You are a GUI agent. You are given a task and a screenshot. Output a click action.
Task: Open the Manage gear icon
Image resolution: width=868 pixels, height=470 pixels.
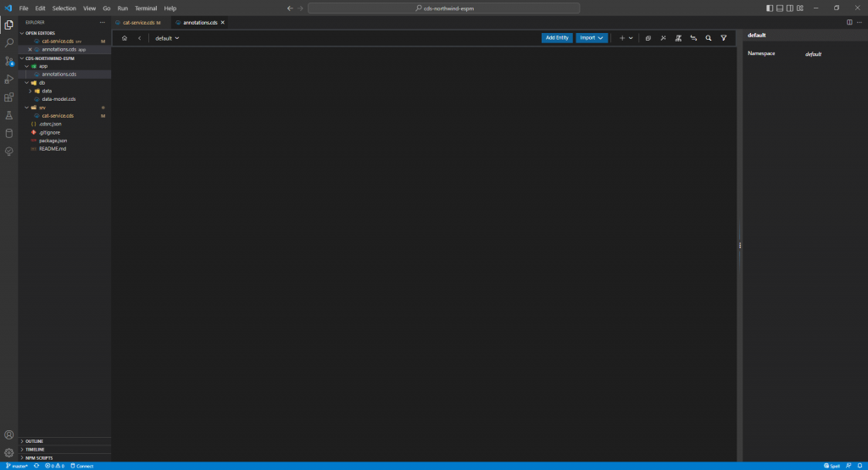tap(8, 453)
